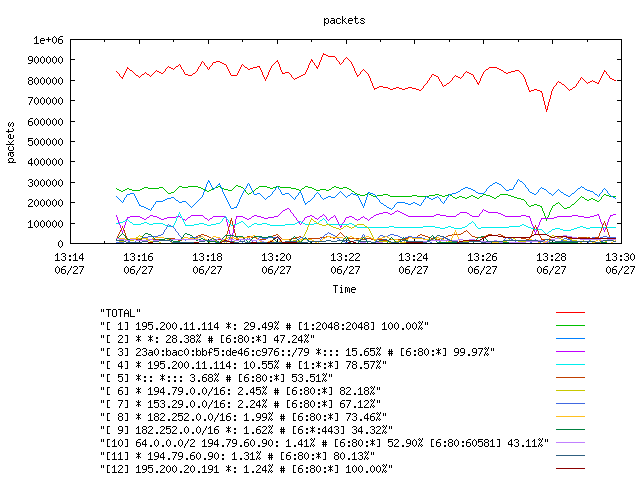Click the 500000 y-axis tick label
640x480 pixels.
tap(46, 142)
